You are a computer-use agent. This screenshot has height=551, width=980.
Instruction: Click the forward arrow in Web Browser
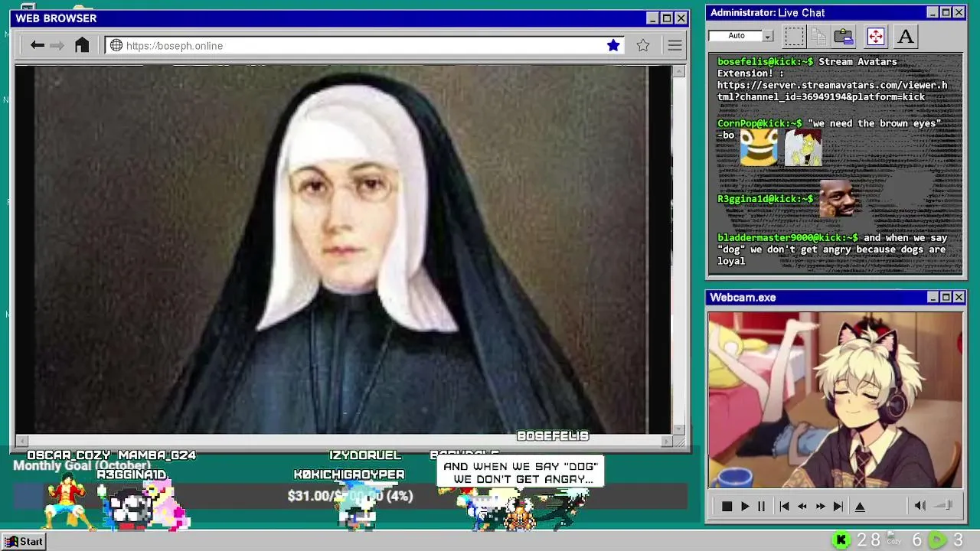click(x=57, y=45)
